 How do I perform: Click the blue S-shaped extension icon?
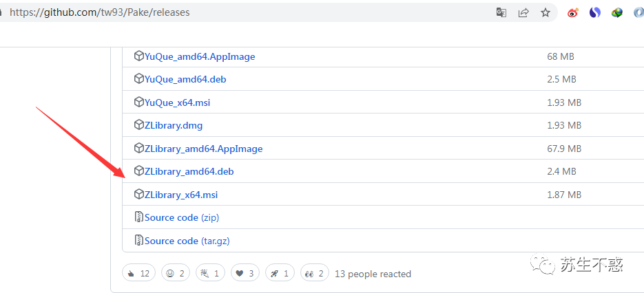[x=595, y=12]
